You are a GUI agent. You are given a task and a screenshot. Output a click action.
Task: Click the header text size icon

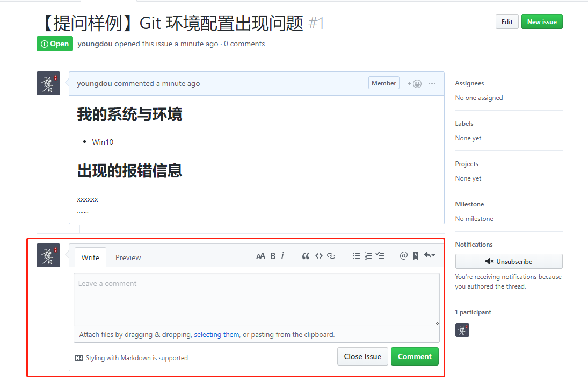coord(260,256)
